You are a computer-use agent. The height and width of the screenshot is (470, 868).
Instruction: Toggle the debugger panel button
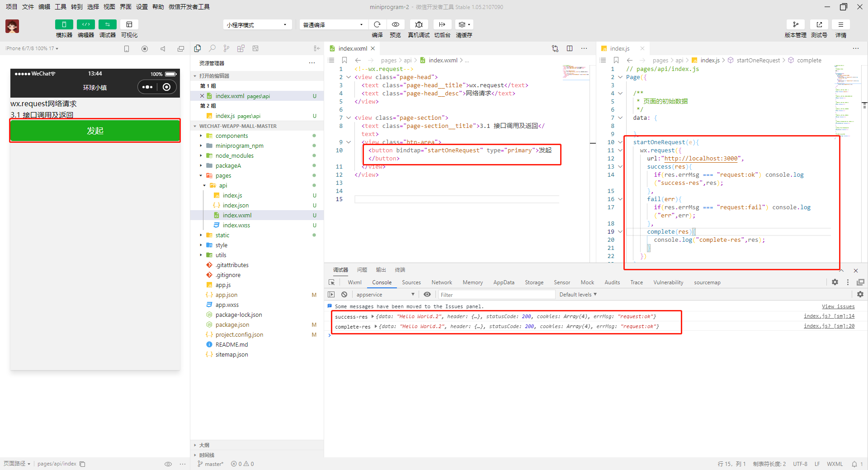point(107,24)
